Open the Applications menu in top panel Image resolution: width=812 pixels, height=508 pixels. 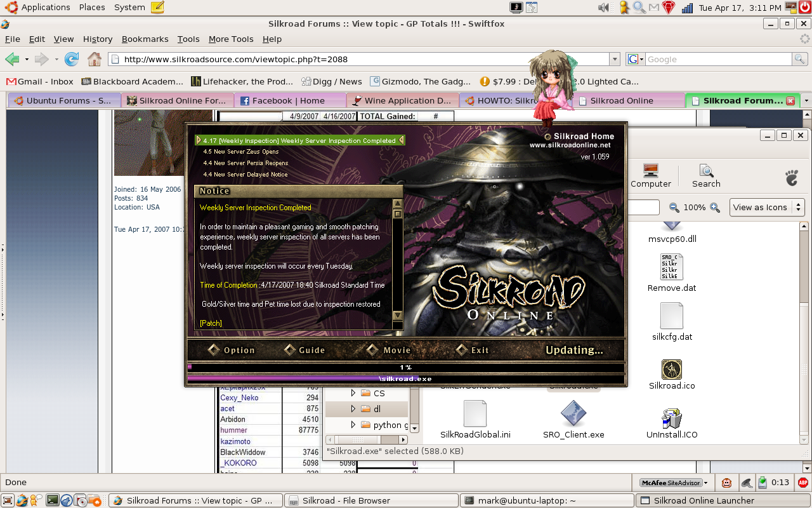(39, 7)
